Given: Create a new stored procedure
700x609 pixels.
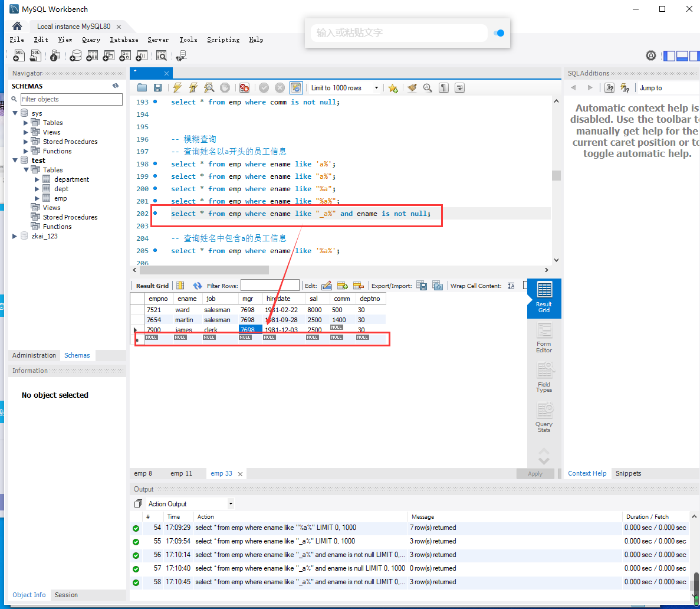Looking at the screenshot, I should pyautogui.click(x=125, y=55).
